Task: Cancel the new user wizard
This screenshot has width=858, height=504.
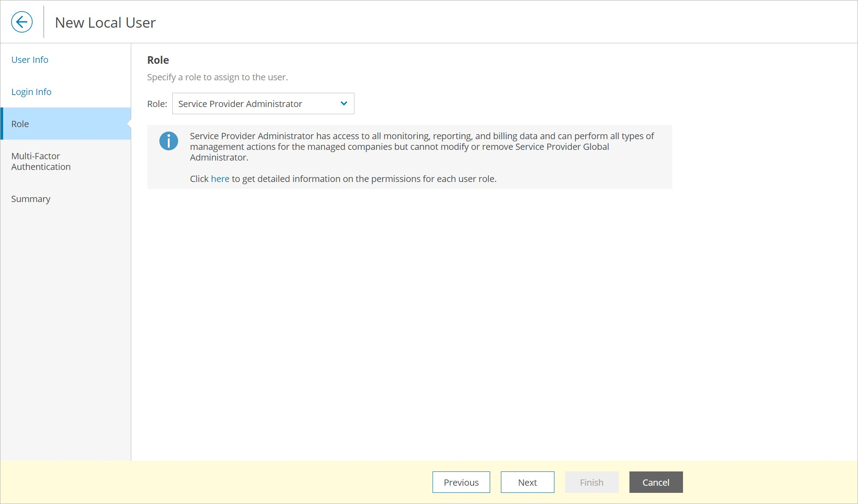Action: pyautogui.click(x=655, y=482)
